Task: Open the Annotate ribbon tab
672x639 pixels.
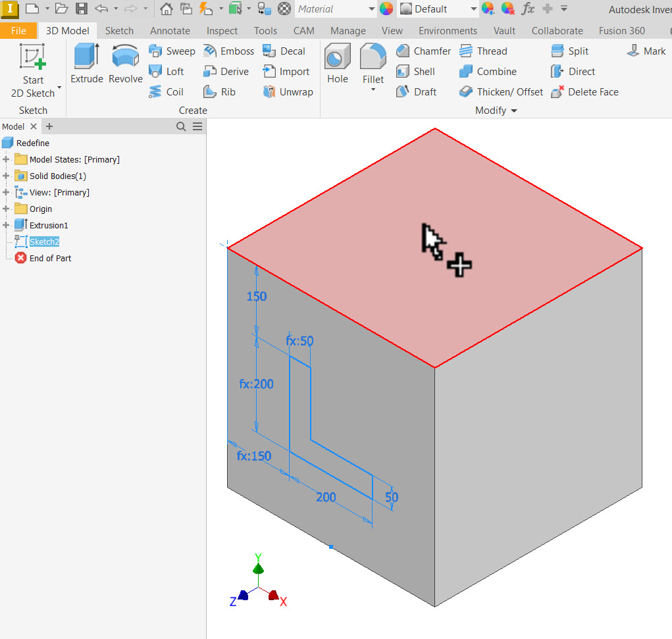Action: (x=170, y=31)
